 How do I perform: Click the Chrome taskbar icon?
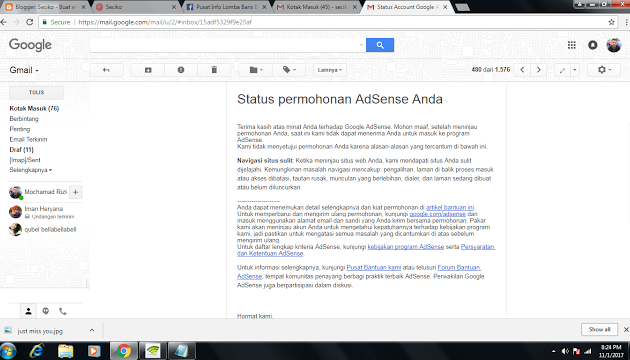[123, 351]
